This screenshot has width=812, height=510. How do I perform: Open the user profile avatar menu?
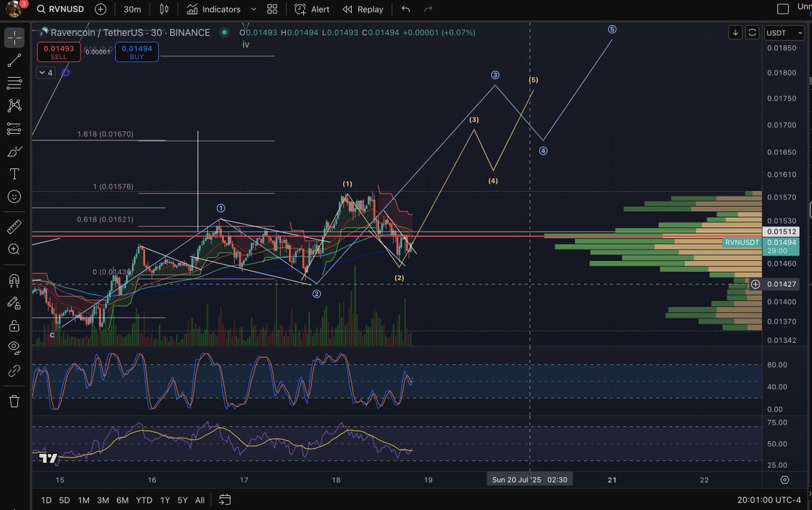click(x=14, y=9)
